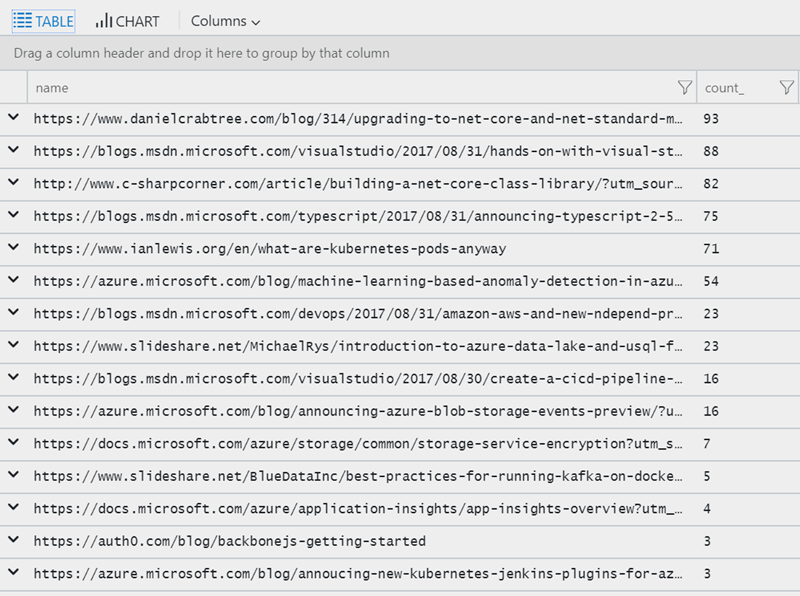Expand the slideshare MichaelRys row
The image size is (800, 596).
pyautogui.click(x=13, y=346)
